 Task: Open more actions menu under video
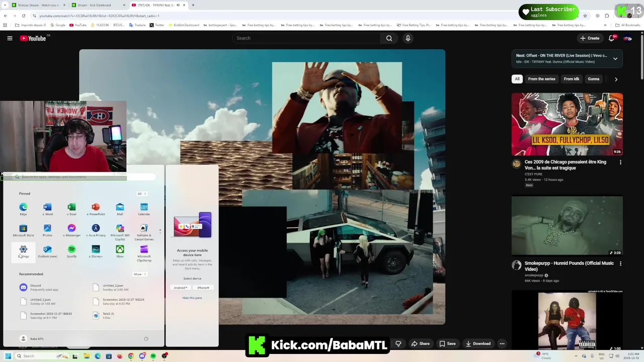click(x=502, y=344)
